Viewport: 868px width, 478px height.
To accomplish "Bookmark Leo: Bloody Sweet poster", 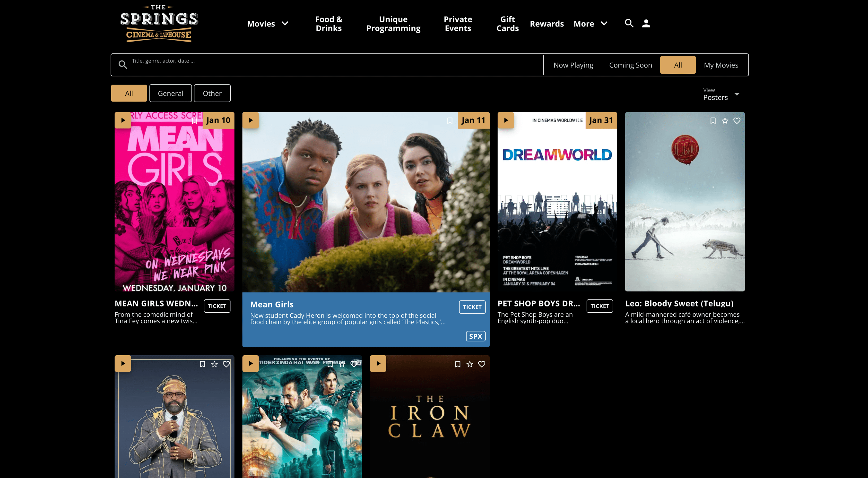I will click(x=713, y=121).
